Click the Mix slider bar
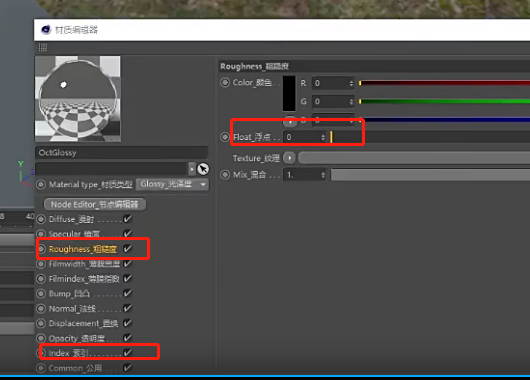Screen dimensions: 530x380 tap(430, 175)
